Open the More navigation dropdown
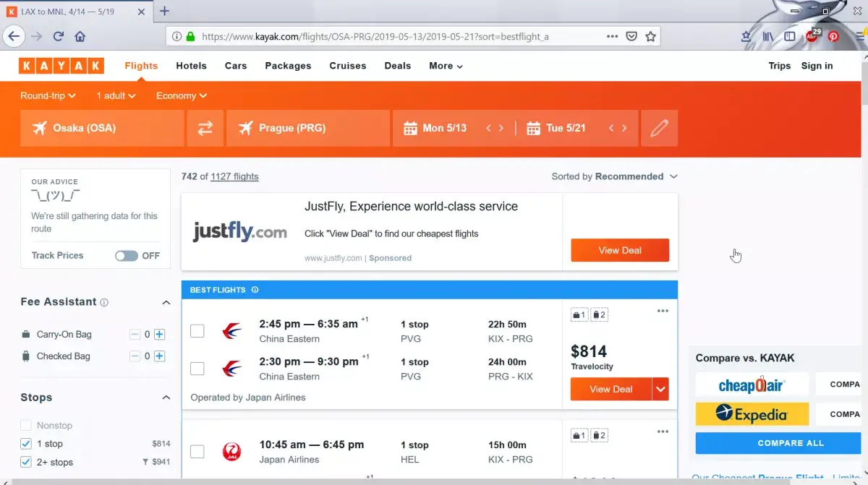The image size is (868, 485). coord(446,66)
